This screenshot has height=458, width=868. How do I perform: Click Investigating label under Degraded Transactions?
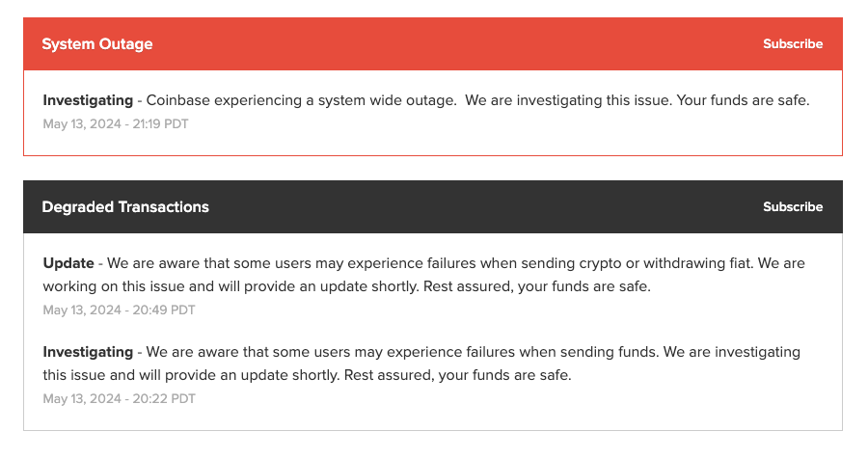88,352
